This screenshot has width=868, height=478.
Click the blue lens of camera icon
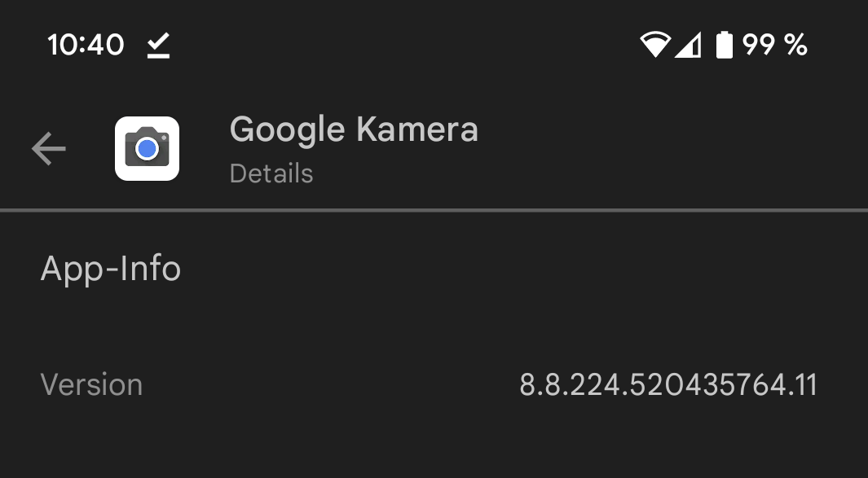tap(147, 149)
